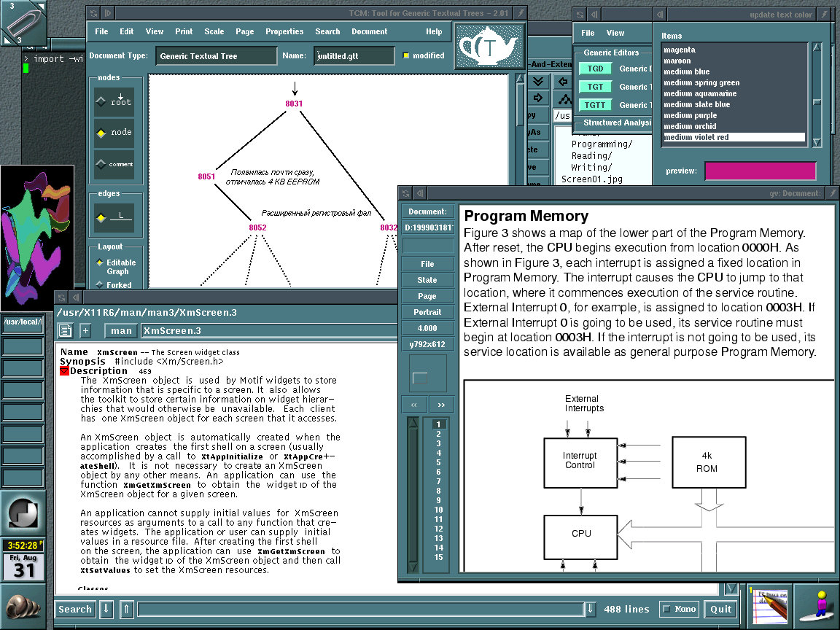
Task: Launch the TGTT generic editor
Action: pyautogui.click(x=595, y=105)
